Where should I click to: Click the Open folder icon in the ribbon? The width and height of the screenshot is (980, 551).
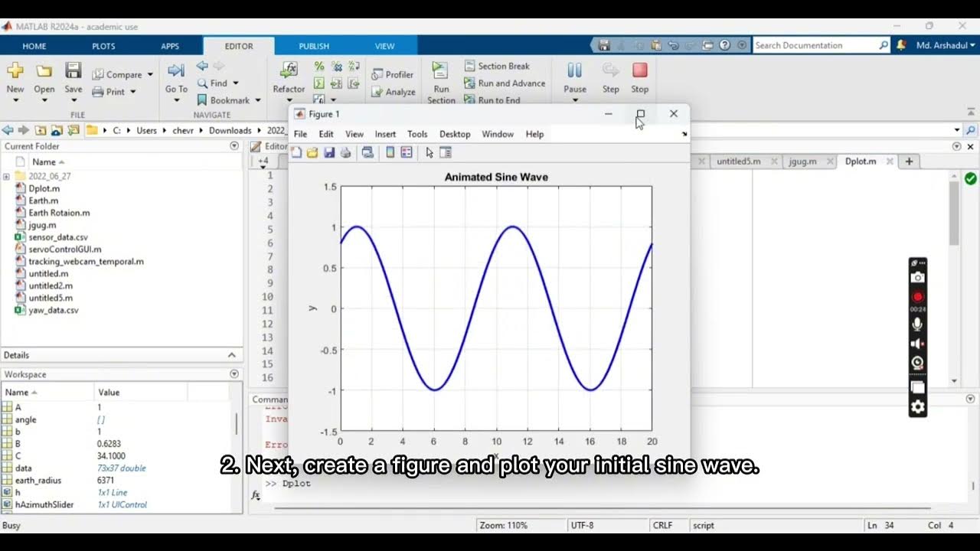[x=44, y=71]
